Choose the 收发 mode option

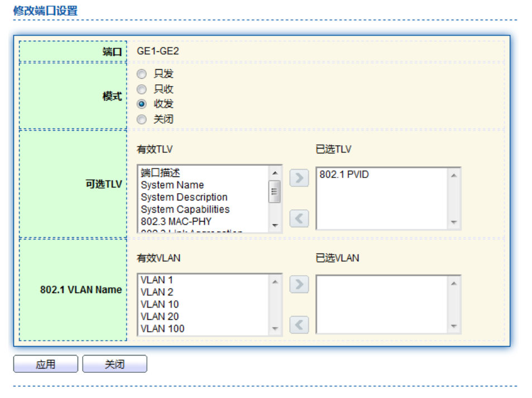point(142,104)
